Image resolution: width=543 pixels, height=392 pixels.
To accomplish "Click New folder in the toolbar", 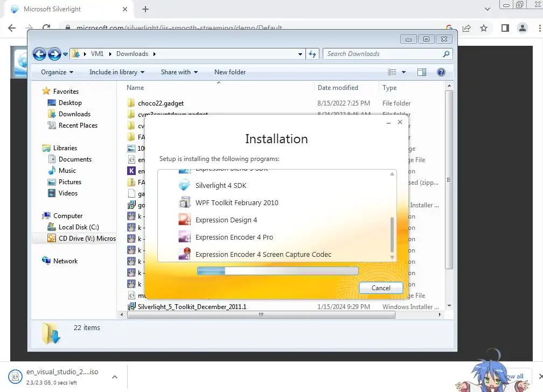I will click(230, 72).
